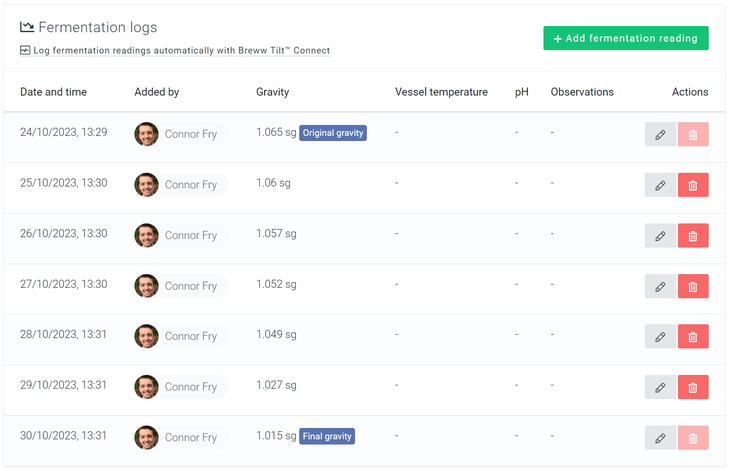Click the Gravity column header
Viewport: 730px width, 471px height.
click(x=272, y=92)
